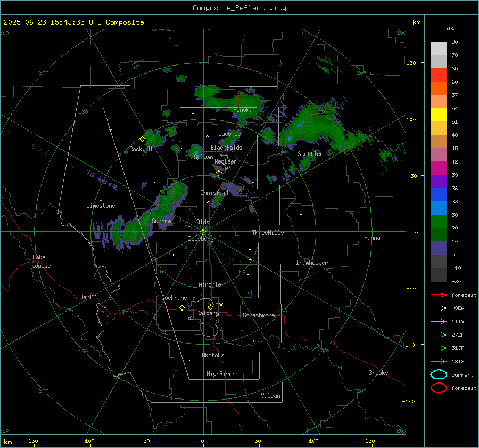This screenshot has width=479, height=448.
Task: Click the Blackfalds city label
Action: click(226, 148)
